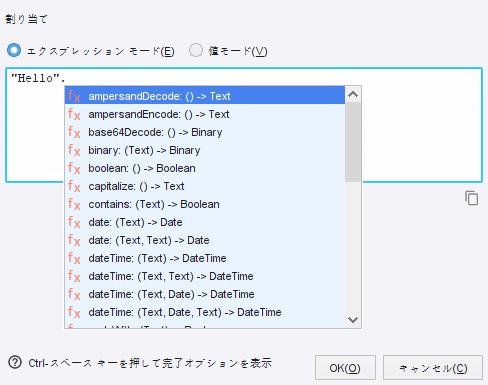
Task: Click fx icon beside dateTime: (Text) -> DateTime
Action: click(x=74, y=258)
